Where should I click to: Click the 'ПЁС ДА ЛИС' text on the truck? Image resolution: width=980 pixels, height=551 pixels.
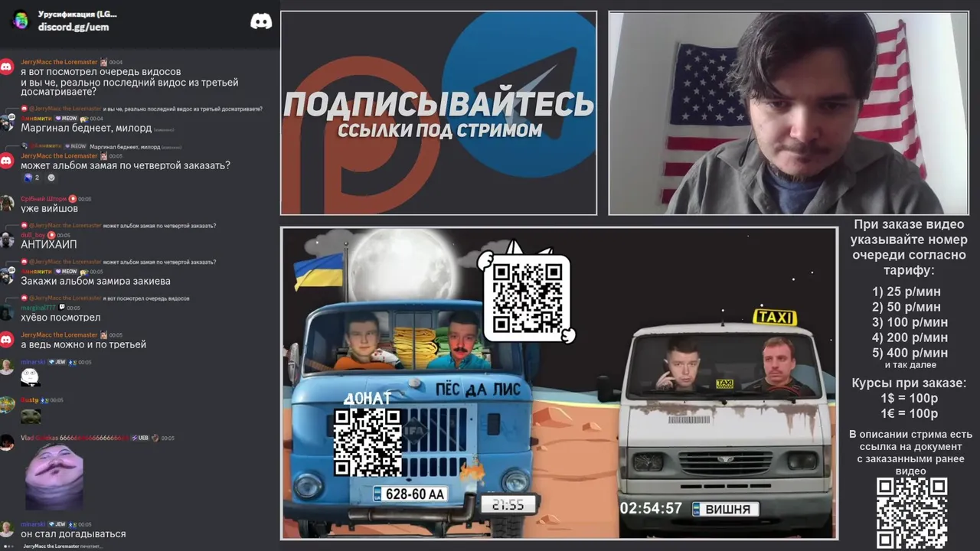coord(478,390)
